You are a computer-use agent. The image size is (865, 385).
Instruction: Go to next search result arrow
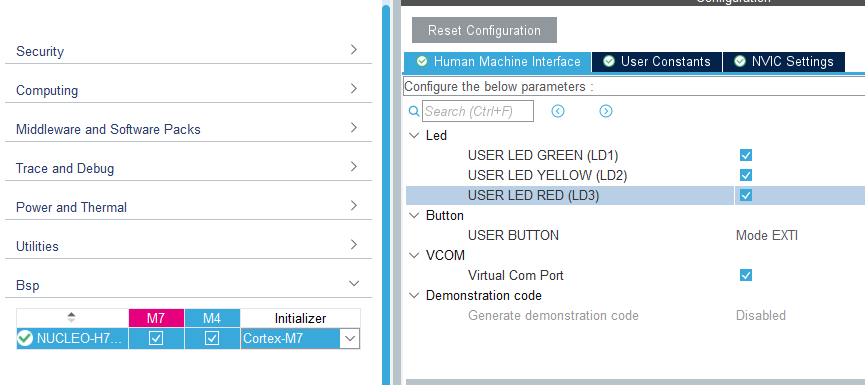(x=606, y=111)
